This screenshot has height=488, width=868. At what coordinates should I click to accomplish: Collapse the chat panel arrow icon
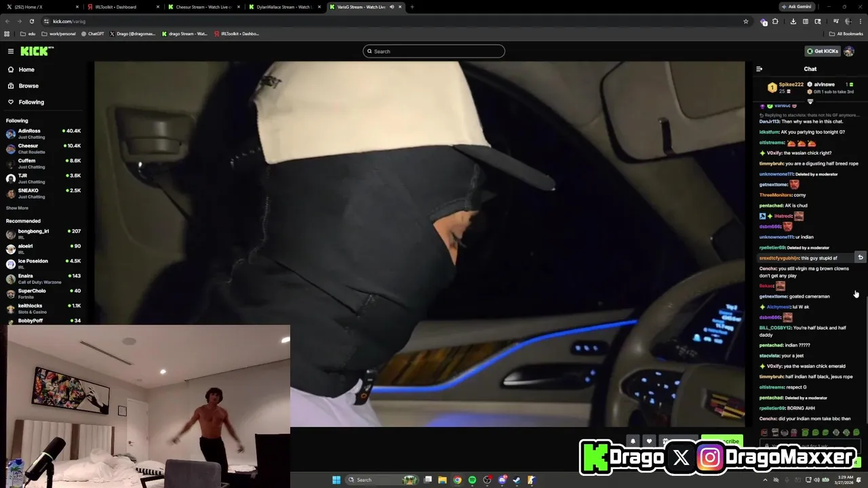(x=759, y=69)
